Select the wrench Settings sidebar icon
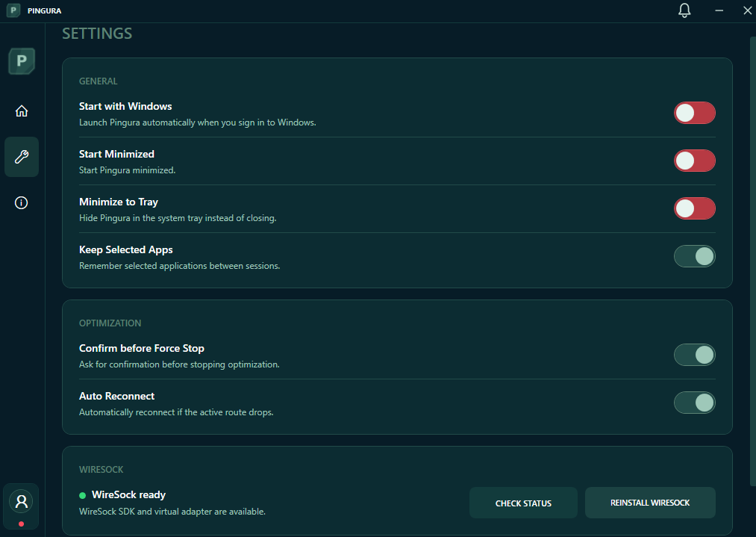Image resolution: width=756 pixels, height=537 pixels. point(21,157)
